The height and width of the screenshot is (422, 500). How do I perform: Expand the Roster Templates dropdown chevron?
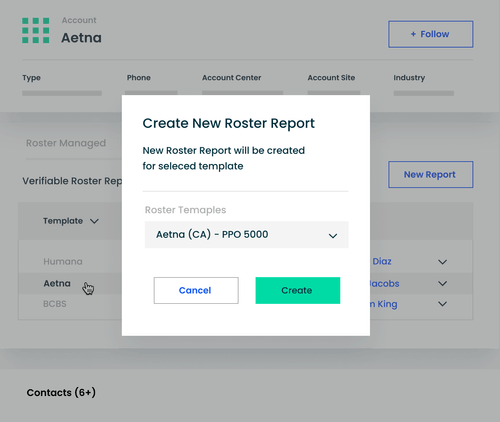coord(333,236)
